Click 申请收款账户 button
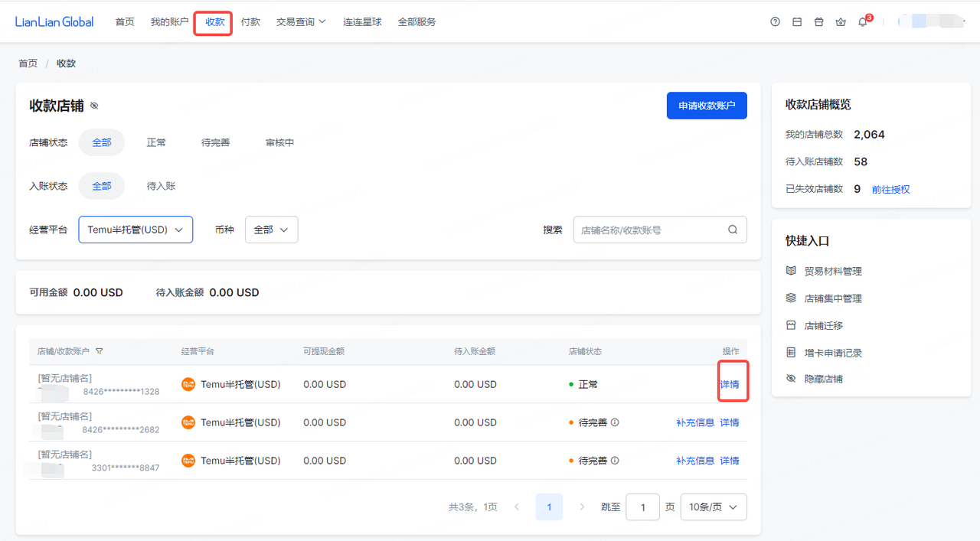The width and height of the screenshot is (980, 541). (707, 106)
